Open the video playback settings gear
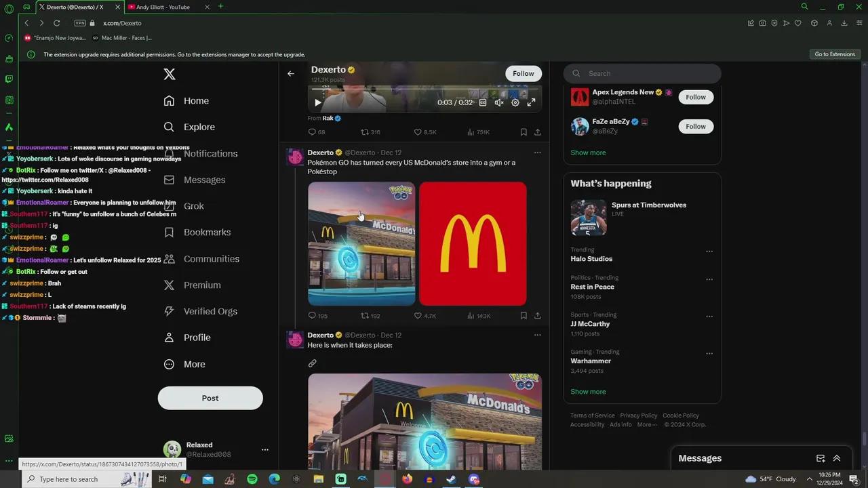The height and width of the screenshot is (488, 868). (x=515, y=102)
